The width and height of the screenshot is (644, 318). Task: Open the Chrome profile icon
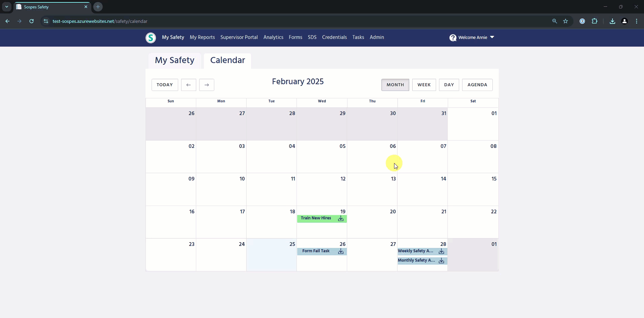624,21
